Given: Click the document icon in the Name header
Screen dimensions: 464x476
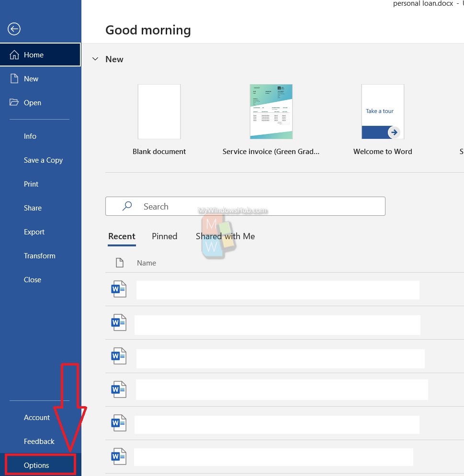Looking at the screenshot, I should pyautogui.click(x=120, y=263).
